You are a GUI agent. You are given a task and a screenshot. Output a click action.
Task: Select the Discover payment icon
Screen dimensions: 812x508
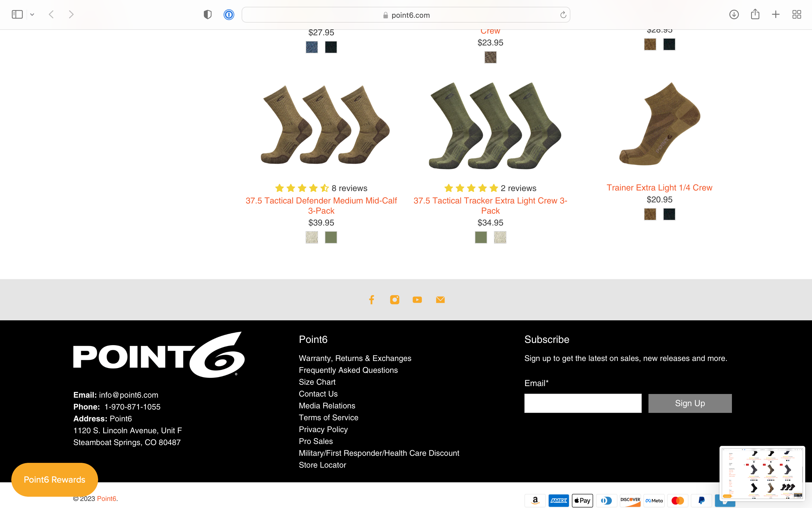[630, 501]
